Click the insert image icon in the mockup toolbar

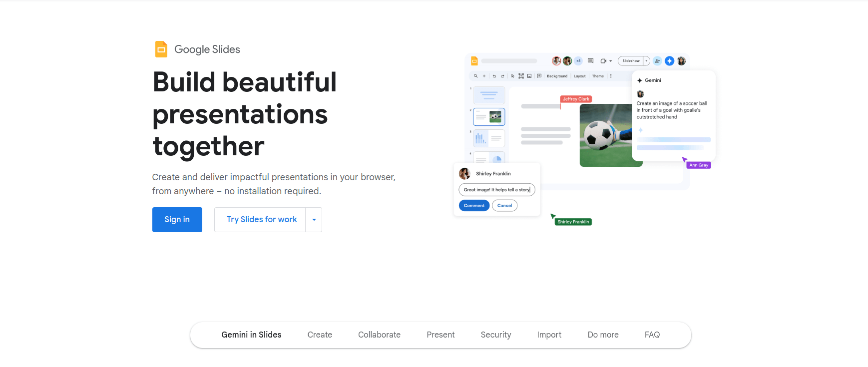(x=529, y=76)
